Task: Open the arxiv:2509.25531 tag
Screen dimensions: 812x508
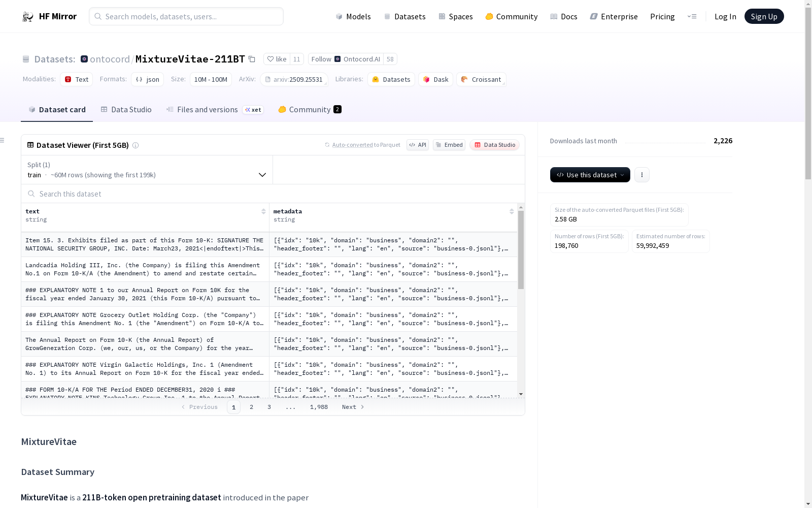Action: (x=294, y=79)
